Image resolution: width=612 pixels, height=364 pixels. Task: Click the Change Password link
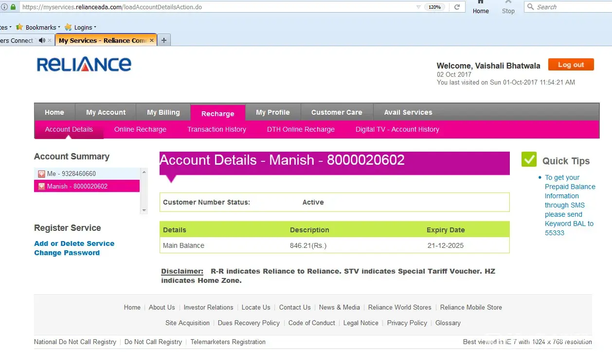tap(67, 253)
